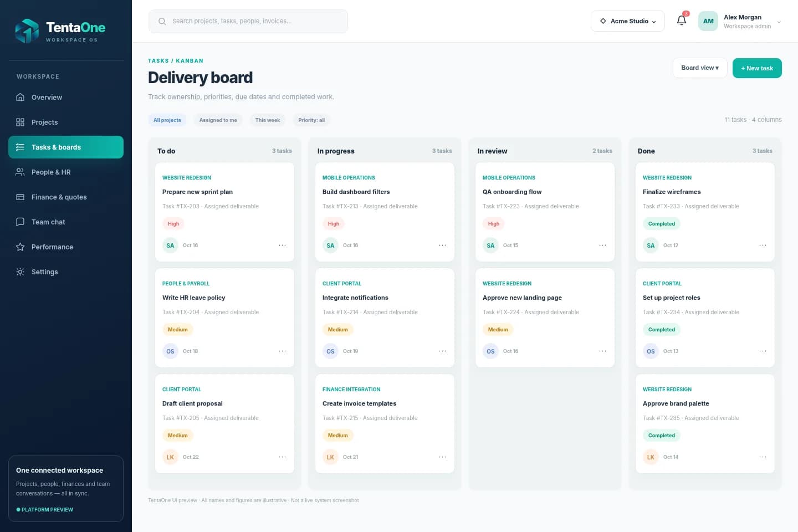Click "Oct 22" due date on Draft client proposal
The height and width of the screenshot is (532, 798).
pos(191,457)
